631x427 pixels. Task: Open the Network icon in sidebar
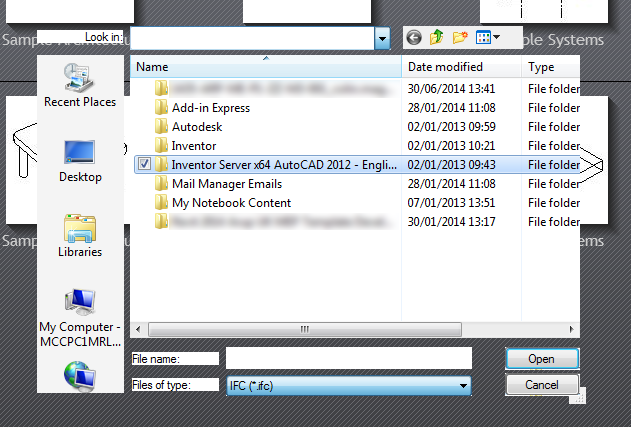click(x=80, y=377)
